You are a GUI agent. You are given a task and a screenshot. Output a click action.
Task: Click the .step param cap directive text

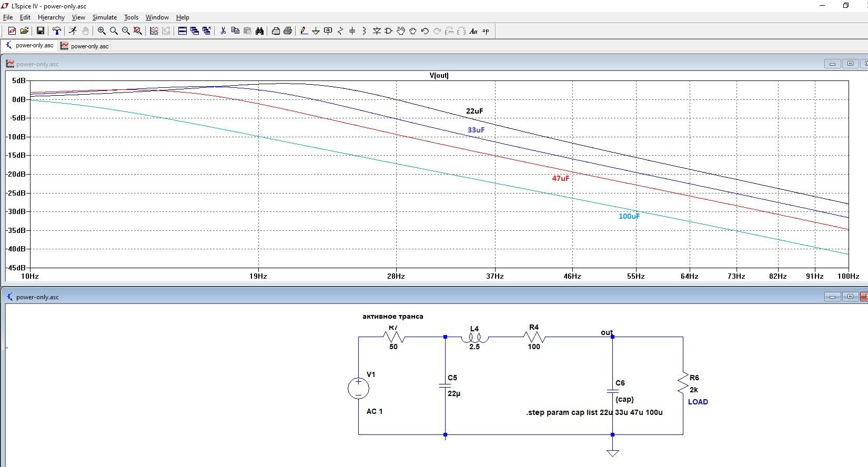click(594, 412)
